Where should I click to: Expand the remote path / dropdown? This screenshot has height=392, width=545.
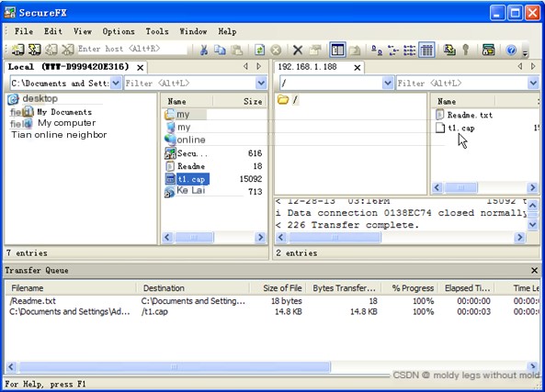[388, 83]
